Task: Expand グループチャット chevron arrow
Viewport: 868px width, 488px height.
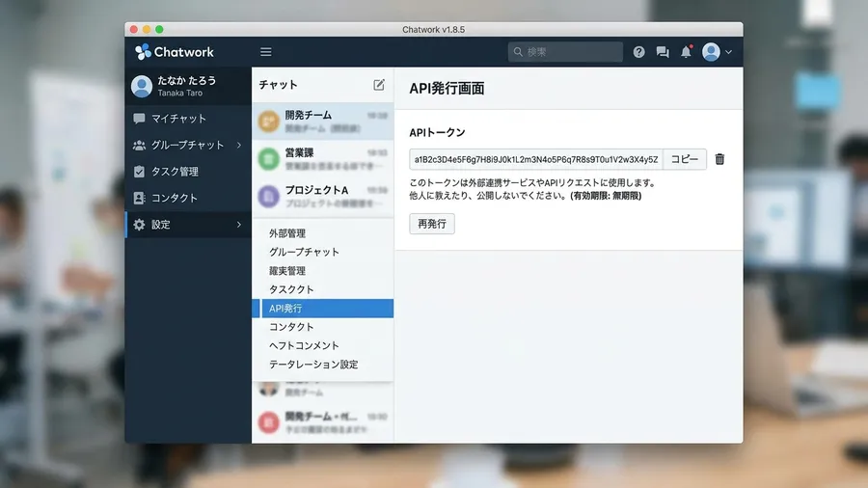Action: pos(239,145)
